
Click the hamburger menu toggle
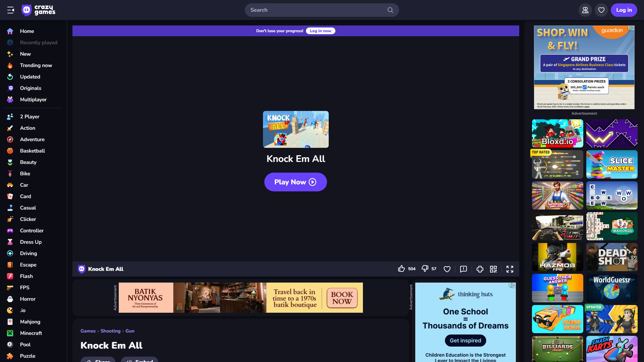click(x=11, y=10)
